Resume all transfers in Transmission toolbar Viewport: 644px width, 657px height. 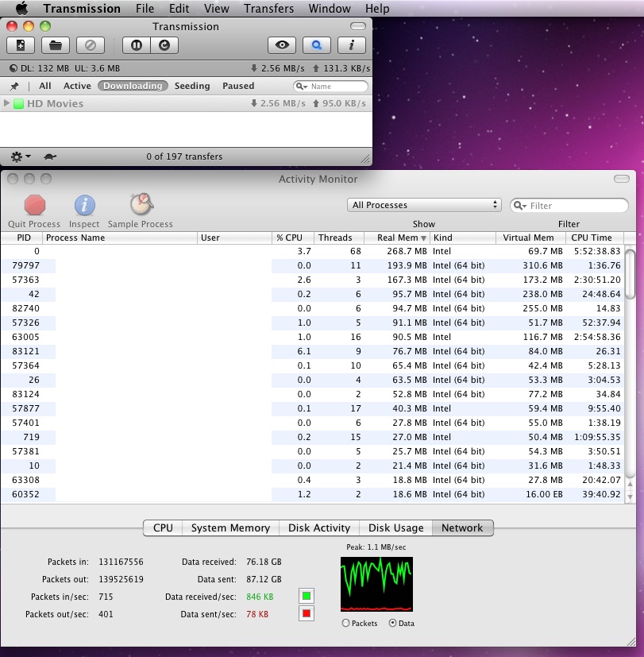[164, 45]
